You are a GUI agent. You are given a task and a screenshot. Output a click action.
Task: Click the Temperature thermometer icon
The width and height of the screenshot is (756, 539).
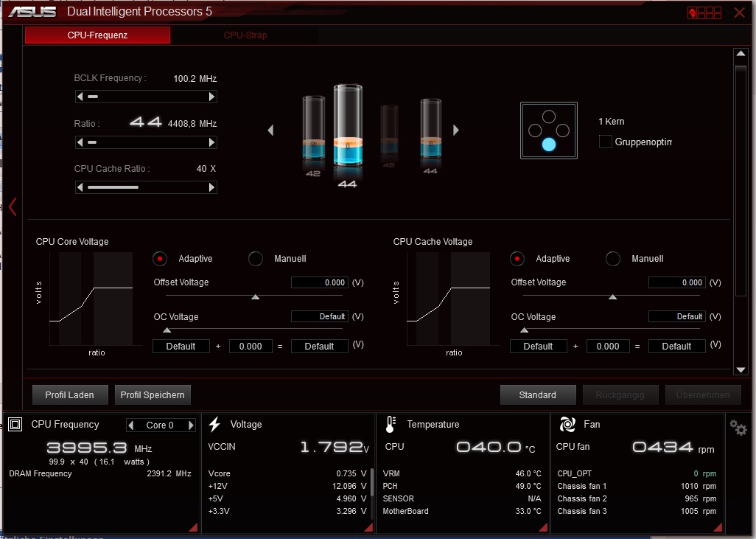click(391, 424)
